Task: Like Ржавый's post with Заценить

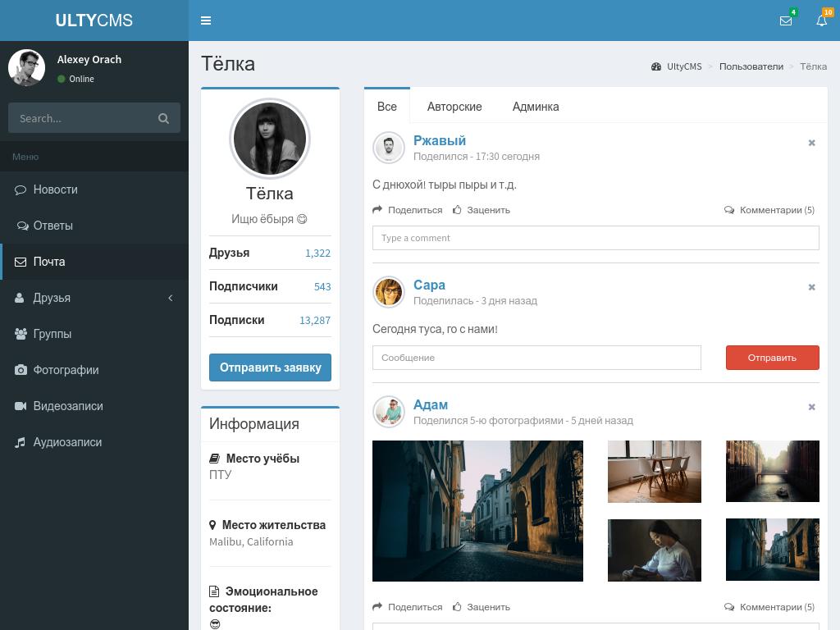Action: click(482, 210)
